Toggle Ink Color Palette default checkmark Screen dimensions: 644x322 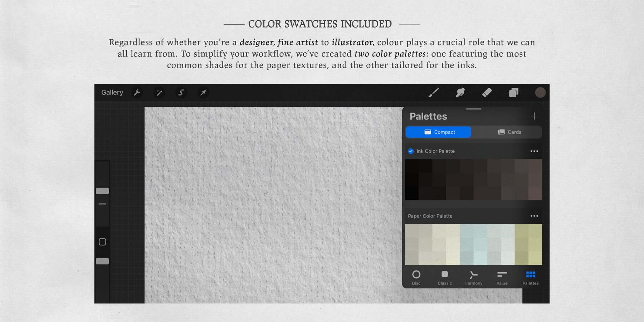(x=411, y=151)
